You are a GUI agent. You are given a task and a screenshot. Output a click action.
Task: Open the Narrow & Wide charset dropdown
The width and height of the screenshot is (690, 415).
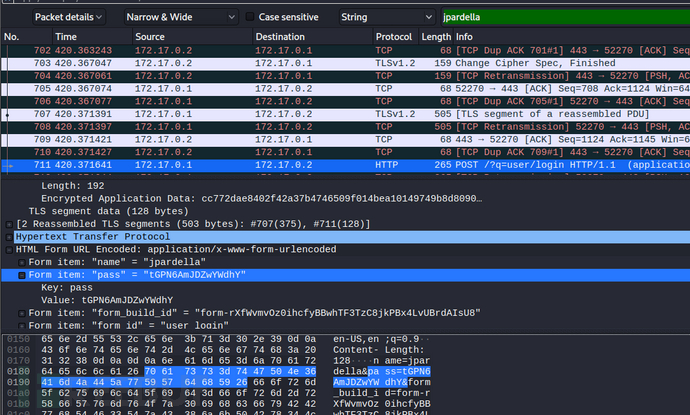tap(181, 17)
